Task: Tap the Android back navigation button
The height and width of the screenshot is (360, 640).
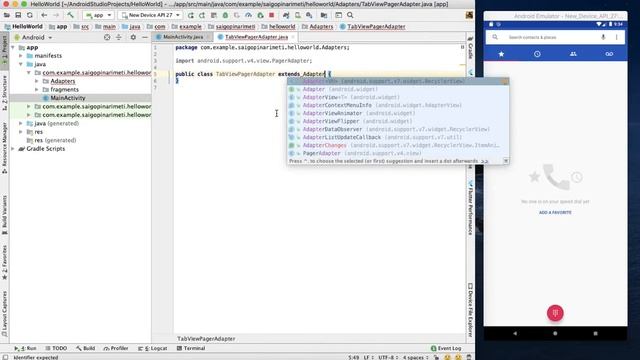Action: tap(515, 333)
